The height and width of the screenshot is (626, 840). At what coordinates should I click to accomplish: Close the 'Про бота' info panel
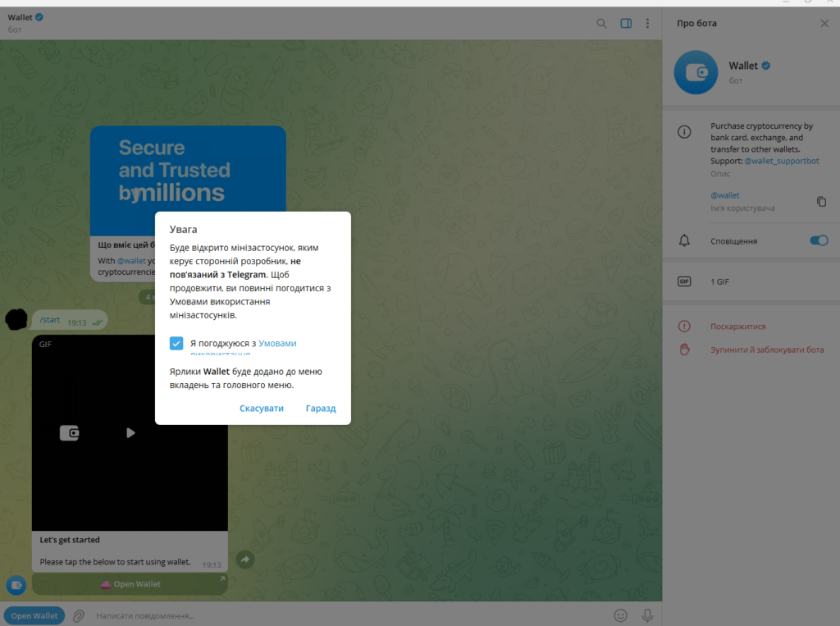(x=824, y=24)
